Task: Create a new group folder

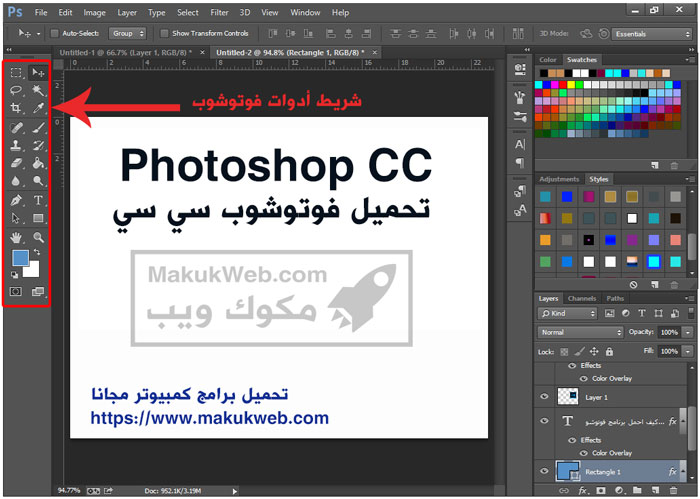Action: [x=637, y=491]
